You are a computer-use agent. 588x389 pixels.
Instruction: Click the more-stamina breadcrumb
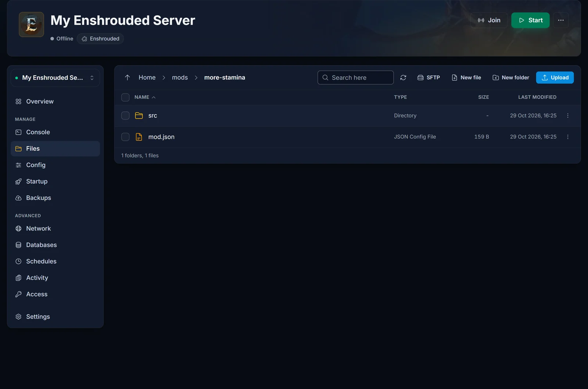(225, 78)
